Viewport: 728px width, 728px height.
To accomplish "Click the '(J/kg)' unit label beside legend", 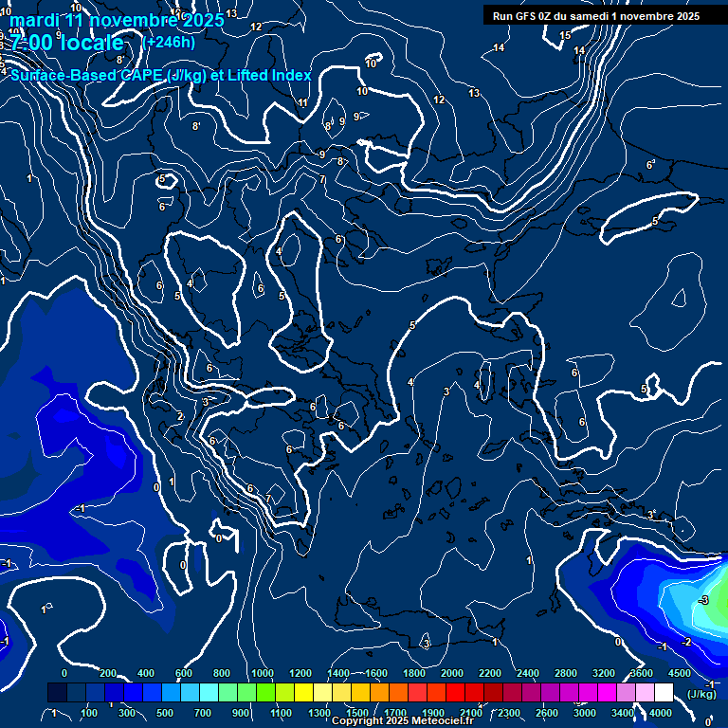I will pos(701,694).
